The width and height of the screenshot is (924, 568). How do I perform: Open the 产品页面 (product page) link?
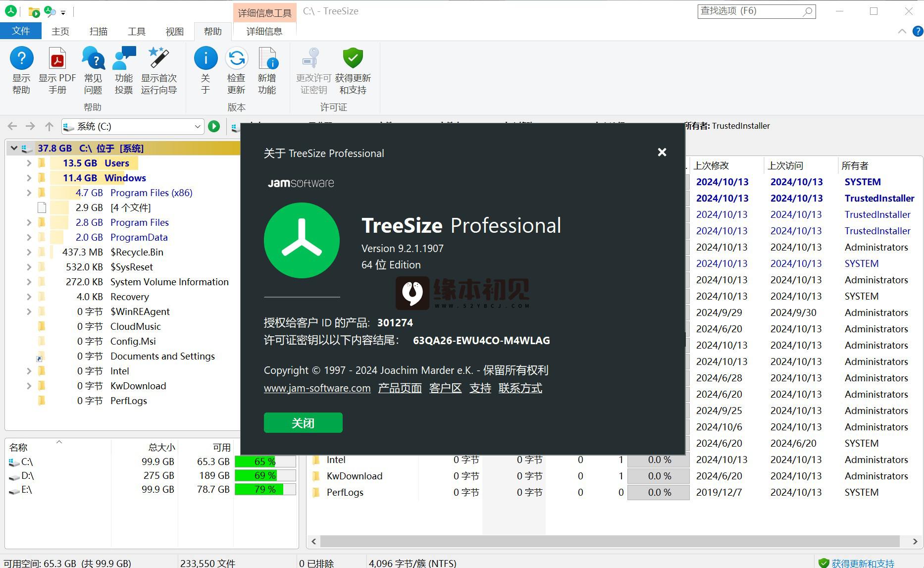tap(400, 388)
